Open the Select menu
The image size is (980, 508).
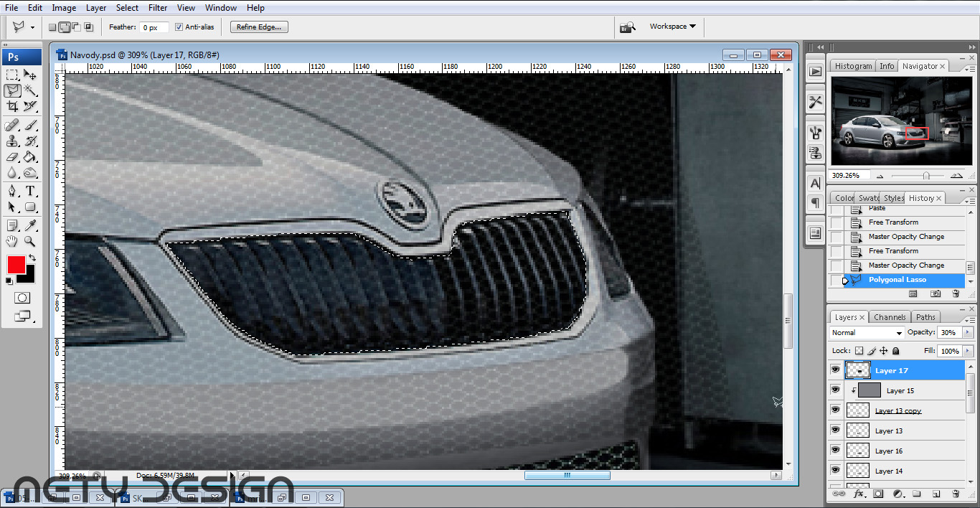click(127, 8)
